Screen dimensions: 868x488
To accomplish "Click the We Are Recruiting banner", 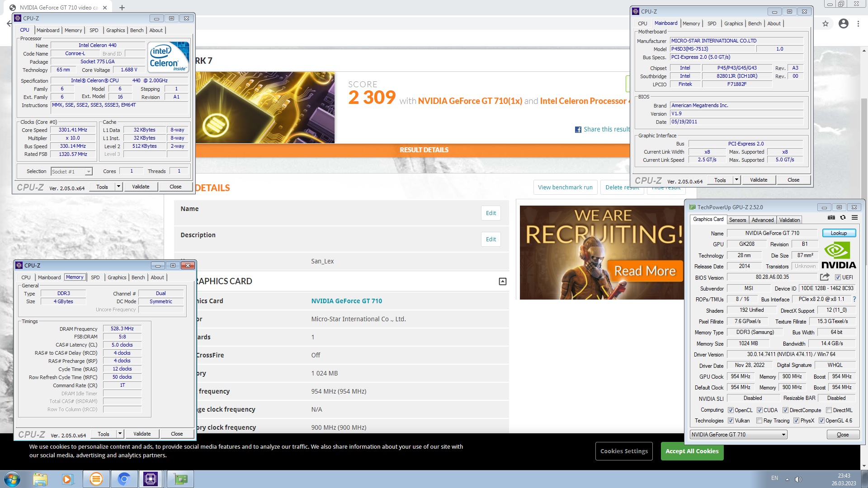I will (x=602, y=253).
